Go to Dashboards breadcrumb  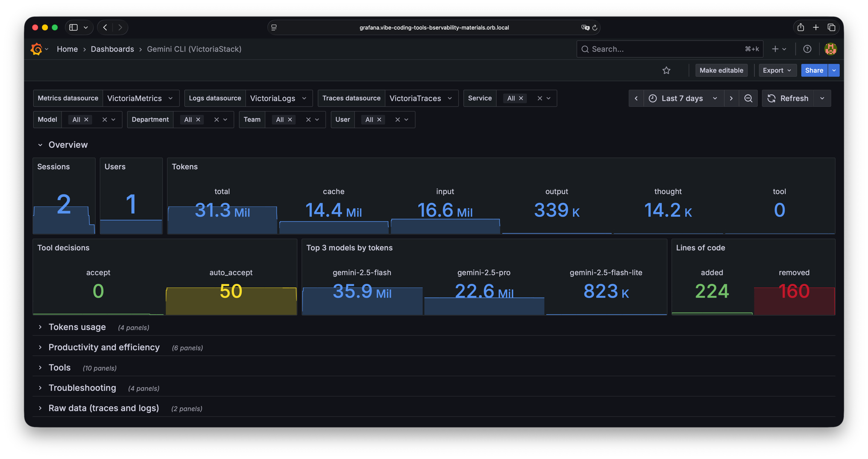pyautogui.click(x=112, y=49)
